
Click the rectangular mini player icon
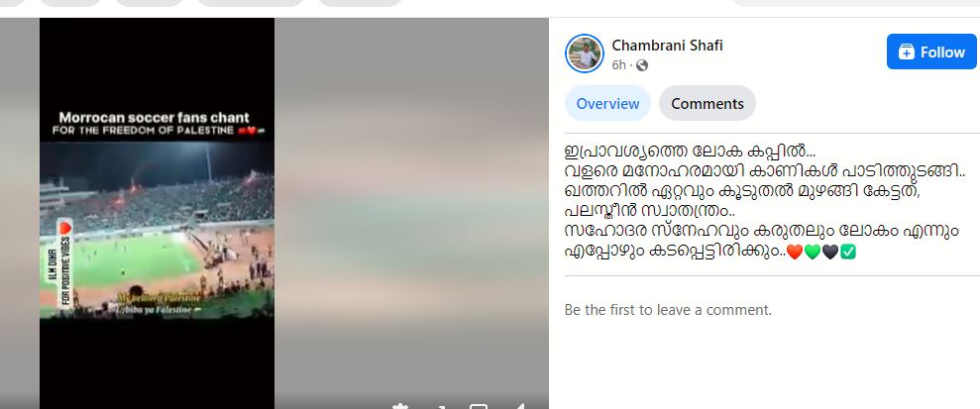479,406
